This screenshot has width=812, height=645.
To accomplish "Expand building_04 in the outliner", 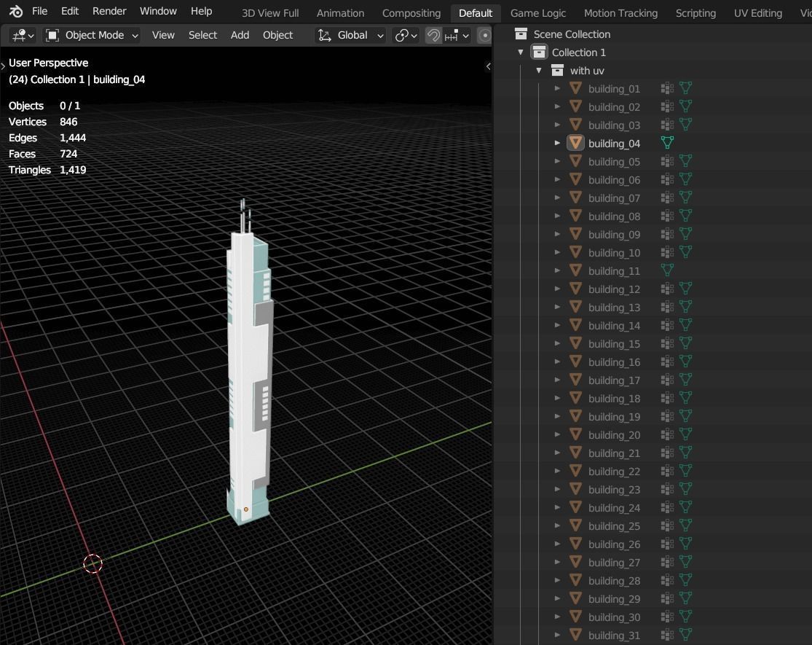I will tap(557, 143).
